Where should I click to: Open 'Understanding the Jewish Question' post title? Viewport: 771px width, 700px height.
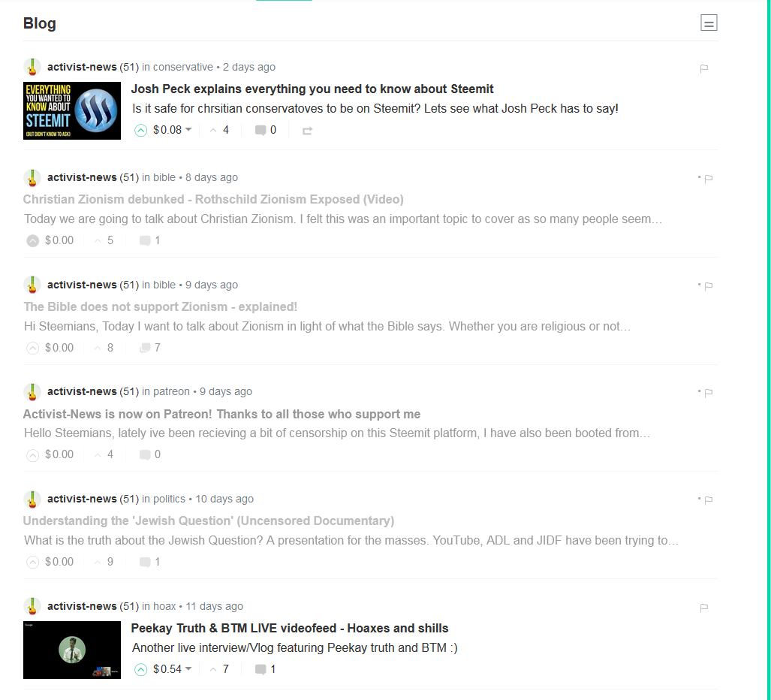coord(209,521)
